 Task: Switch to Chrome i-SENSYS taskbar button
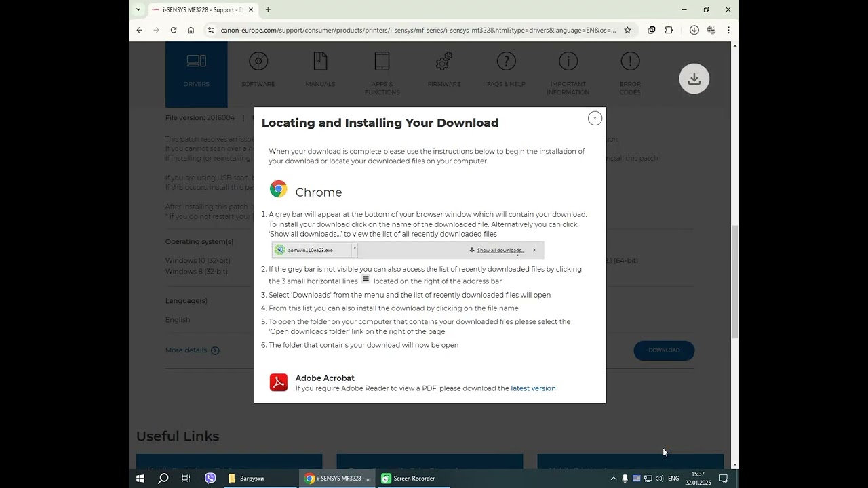pyautogui.click(x=337, y=479)
